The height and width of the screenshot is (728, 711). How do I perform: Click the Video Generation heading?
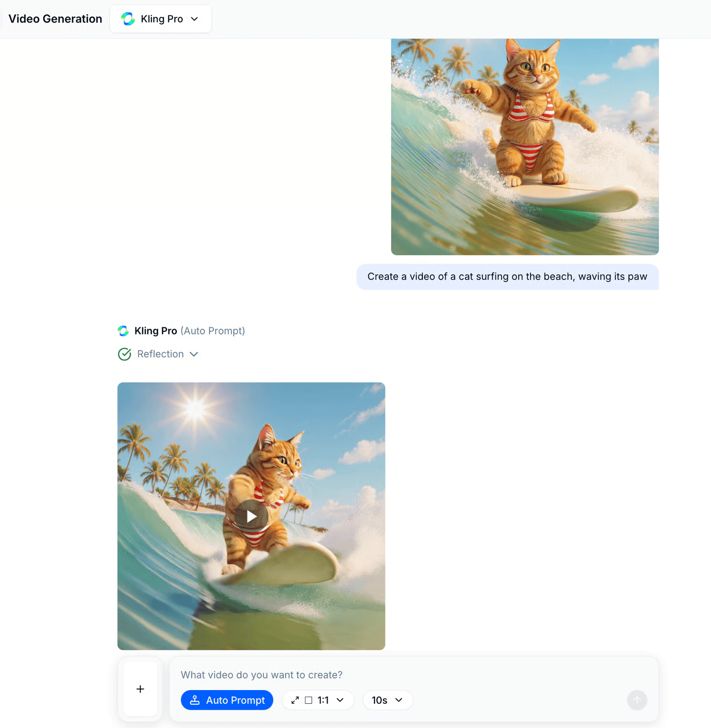[55, 19]
